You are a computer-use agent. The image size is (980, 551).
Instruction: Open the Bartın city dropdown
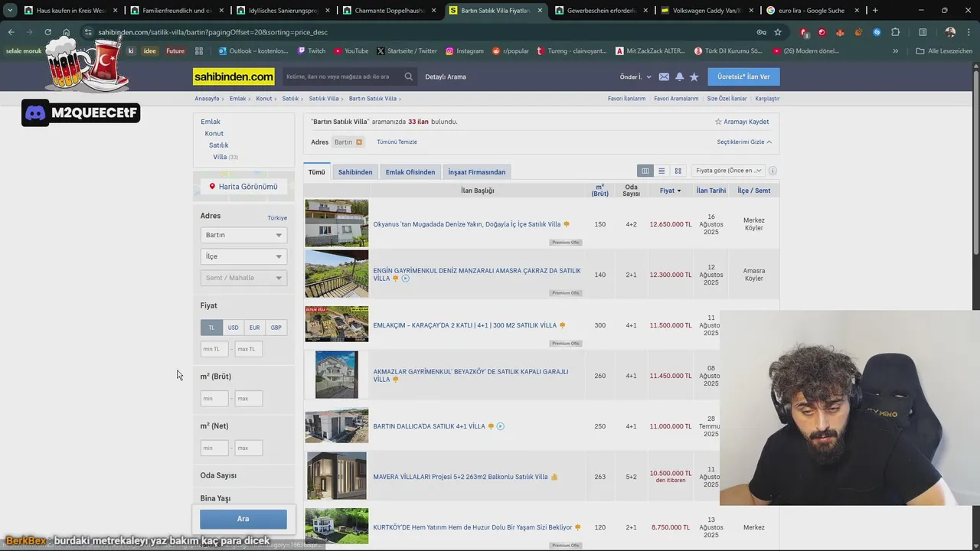point(243,235)
